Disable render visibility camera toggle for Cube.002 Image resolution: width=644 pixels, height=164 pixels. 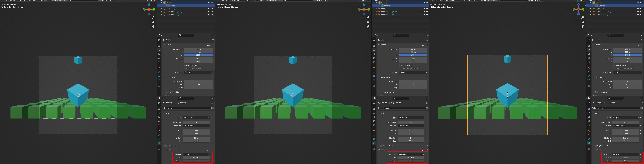point(212,15)
